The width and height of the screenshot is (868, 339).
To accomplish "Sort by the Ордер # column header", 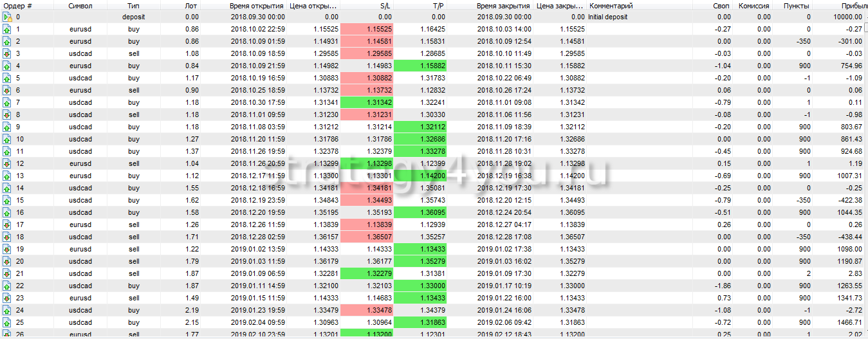I will [x=18, y=5].
